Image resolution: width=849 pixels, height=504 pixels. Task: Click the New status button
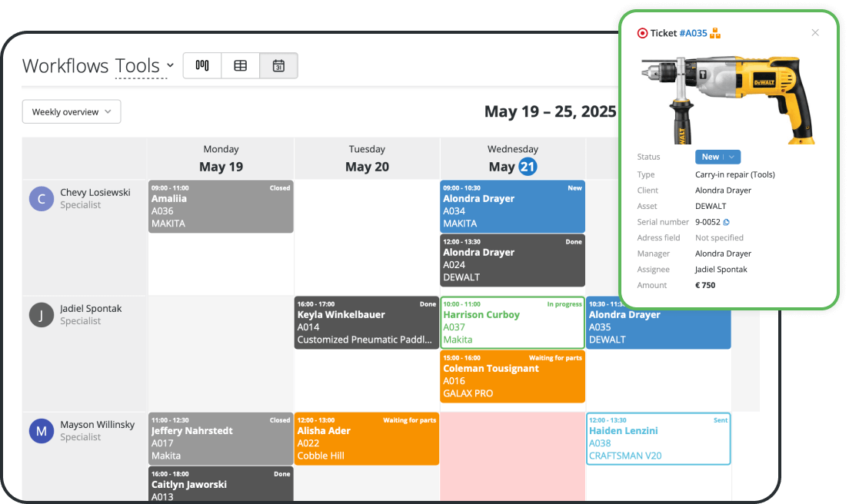[x=711, y=157]
